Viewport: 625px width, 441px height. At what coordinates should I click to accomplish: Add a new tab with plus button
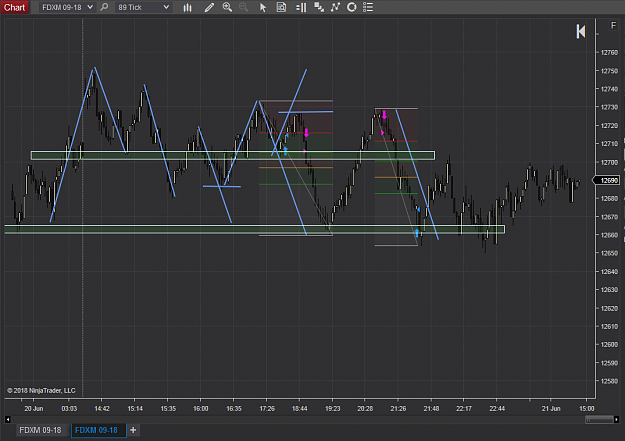click(133, 430)
